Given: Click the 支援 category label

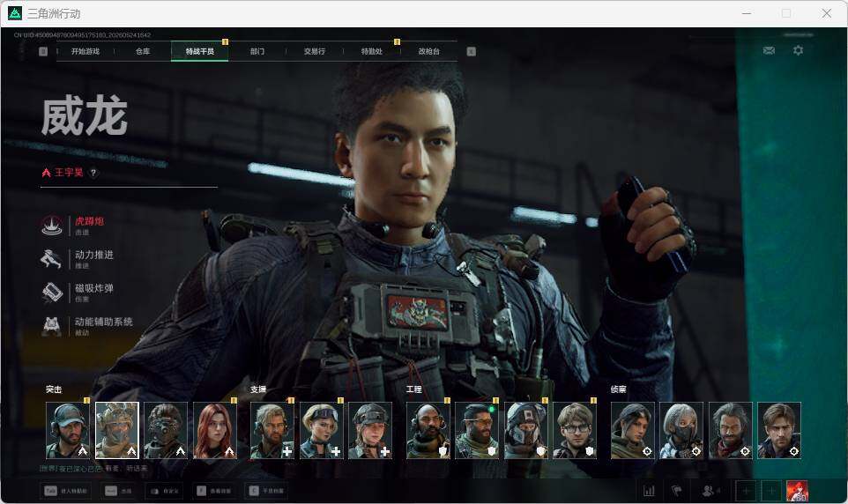Looking at the screenshot, I should pyautogui.click(x=258, y=389).
